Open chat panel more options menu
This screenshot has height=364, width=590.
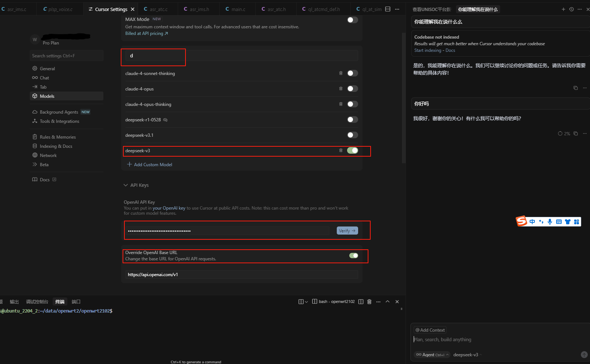(580, 9)
